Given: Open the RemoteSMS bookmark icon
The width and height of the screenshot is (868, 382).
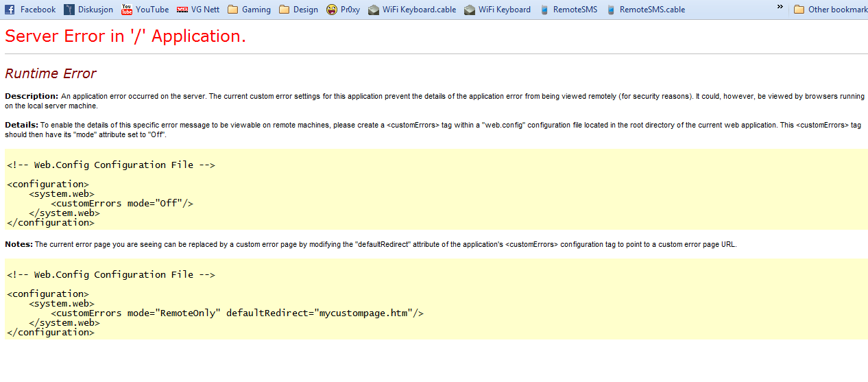Looking at the screenshot, I should (x=544, y=10).
